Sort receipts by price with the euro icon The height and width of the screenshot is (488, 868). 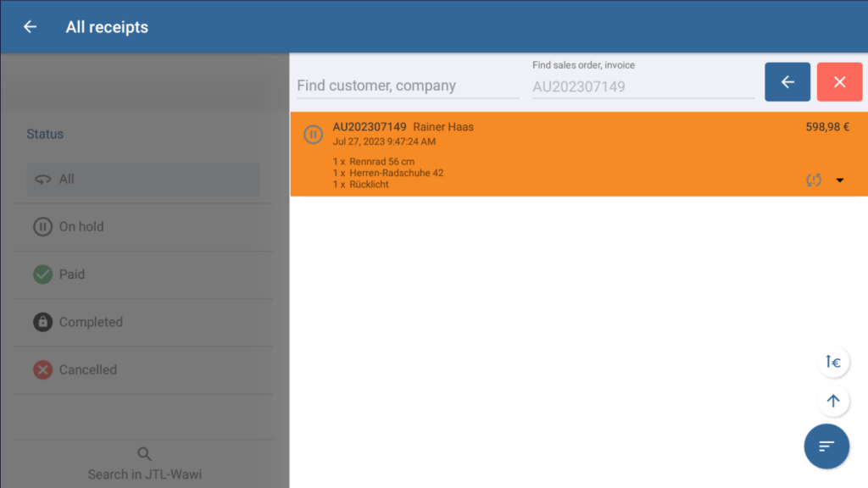[x=833, y=363]
